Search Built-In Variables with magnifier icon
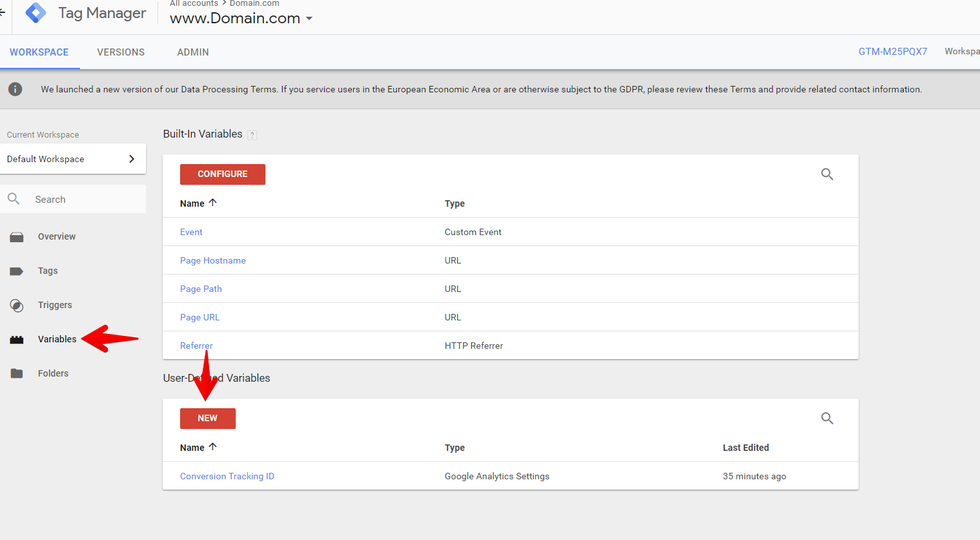This screenshot has height=540, width=980. (x=827, y=174)
